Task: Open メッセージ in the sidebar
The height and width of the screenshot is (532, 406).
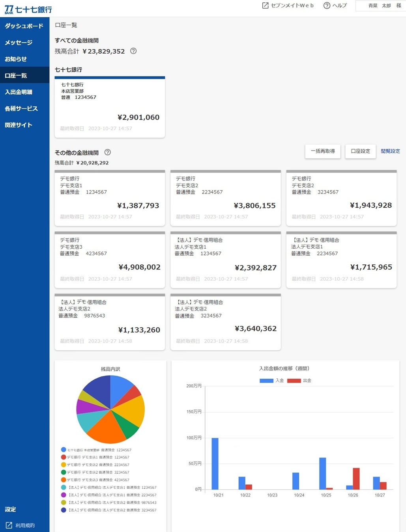Action: tap(24, 43)
